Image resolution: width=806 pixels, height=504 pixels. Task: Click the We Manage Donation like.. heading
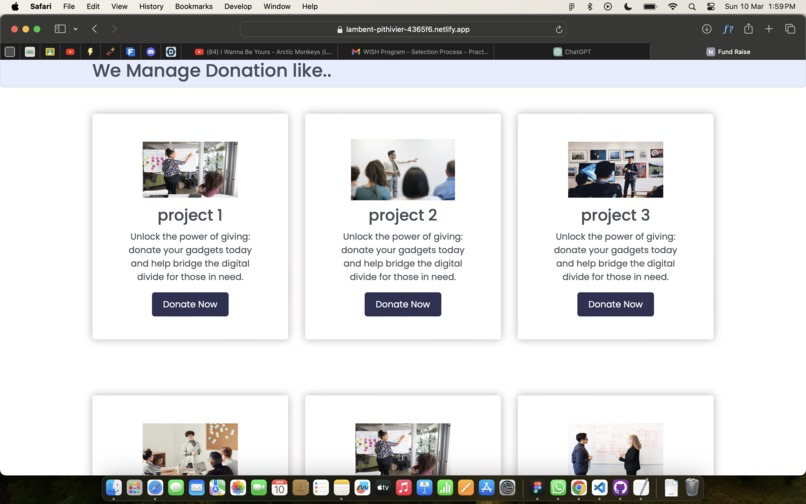212,71
